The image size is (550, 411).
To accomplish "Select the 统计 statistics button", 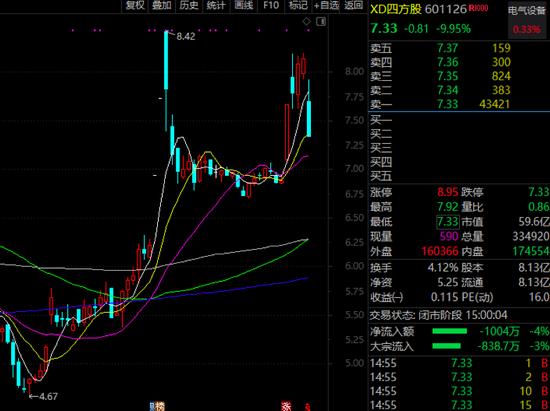I will 216,5.
